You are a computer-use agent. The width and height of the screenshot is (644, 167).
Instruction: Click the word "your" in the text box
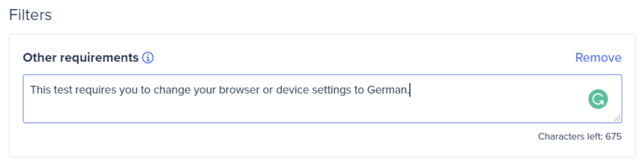[205, 90]
